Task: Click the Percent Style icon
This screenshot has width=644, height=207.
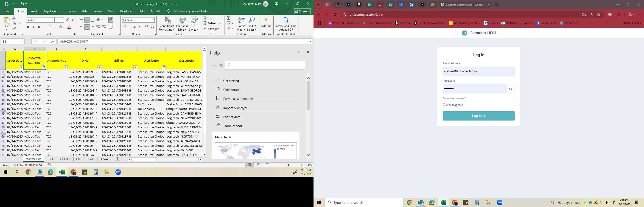Action: 134,27
